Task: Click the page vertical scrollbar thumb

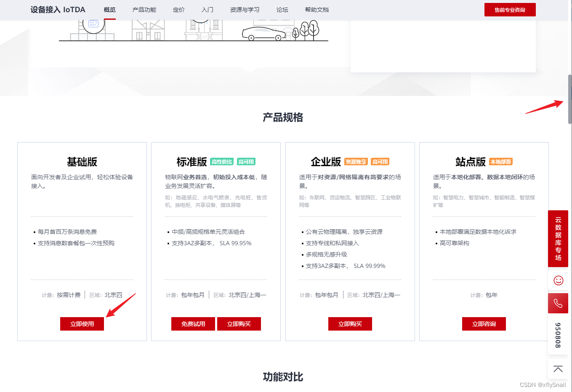Action: (570, 99)
